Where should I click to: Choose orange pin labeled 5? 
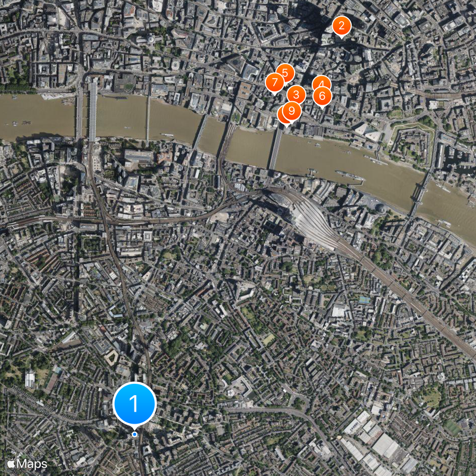coord(285,72)
